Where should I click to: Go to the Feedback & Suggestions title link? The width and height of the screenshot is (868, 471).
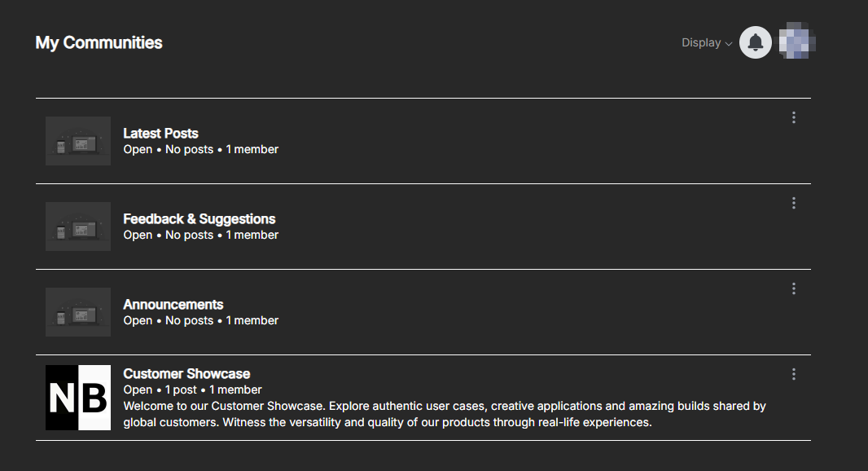point(199,219)
